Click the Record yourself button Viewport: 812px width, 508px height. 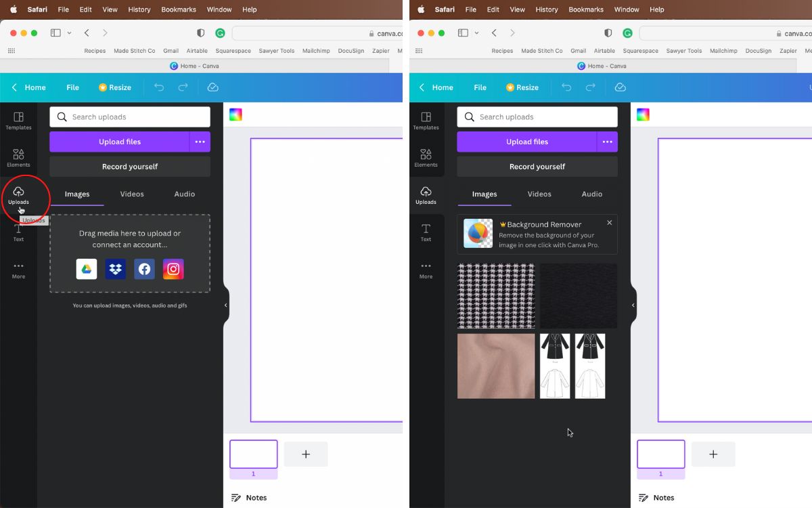click(130, 166)
